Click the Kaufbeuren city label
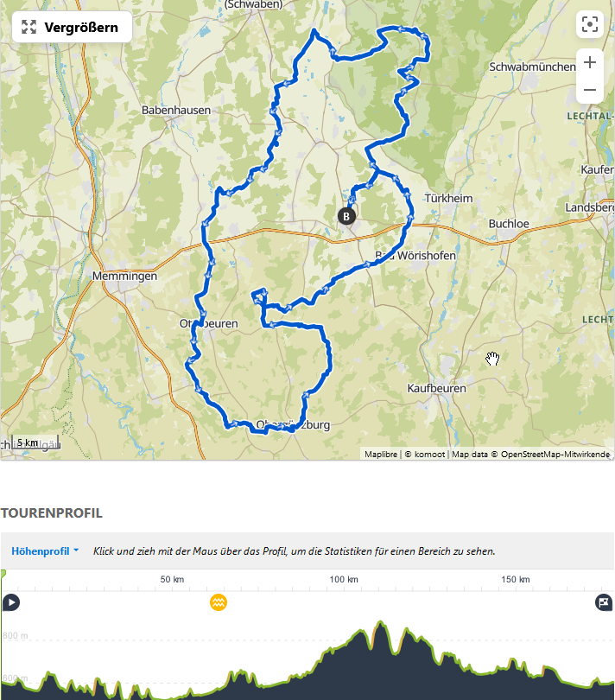This screenshot has height=700, width=615. 436,388
